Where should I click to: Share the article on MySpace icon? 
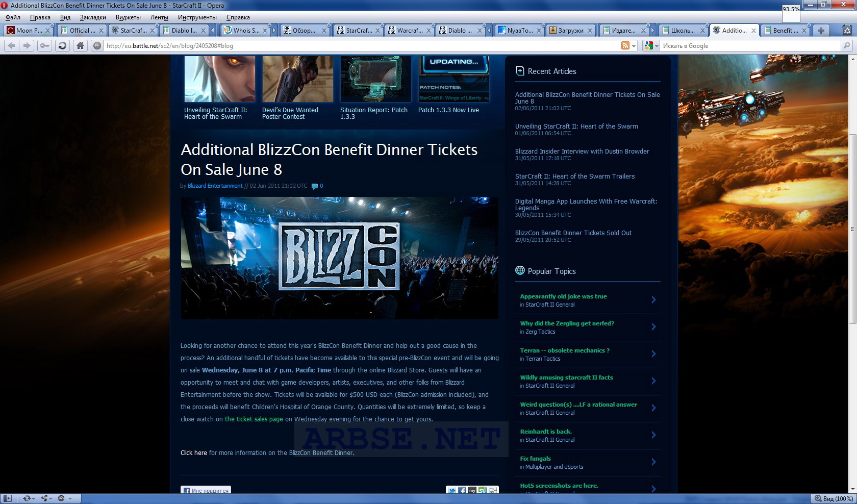click(x=472, y=490)
